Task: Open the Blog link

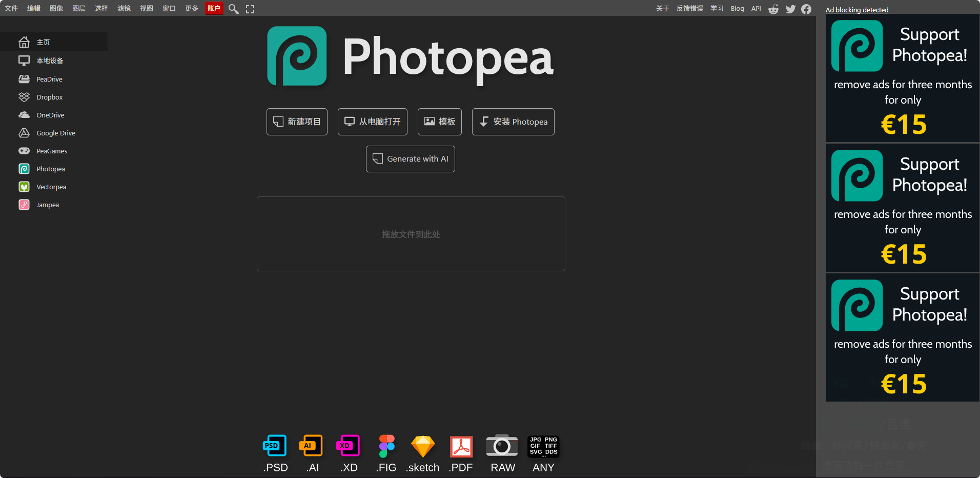Action: 738,9
